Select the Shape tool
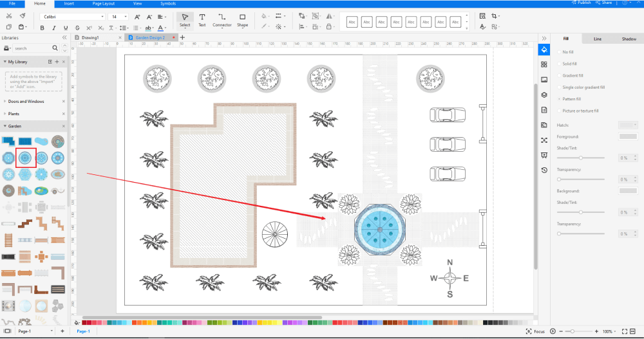Viewport: 644px width, 339px height. point(242,20)
